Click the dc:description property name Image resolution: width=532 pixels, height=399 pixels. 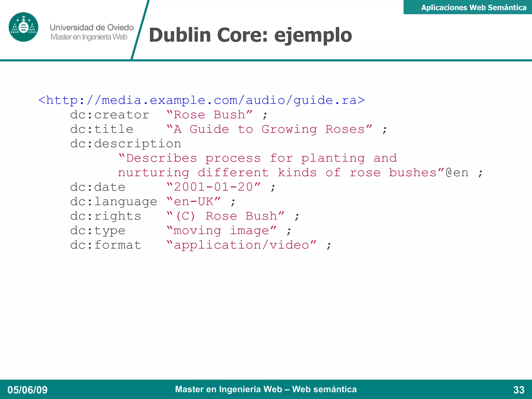pyautogui.click(x=125, y=144)
